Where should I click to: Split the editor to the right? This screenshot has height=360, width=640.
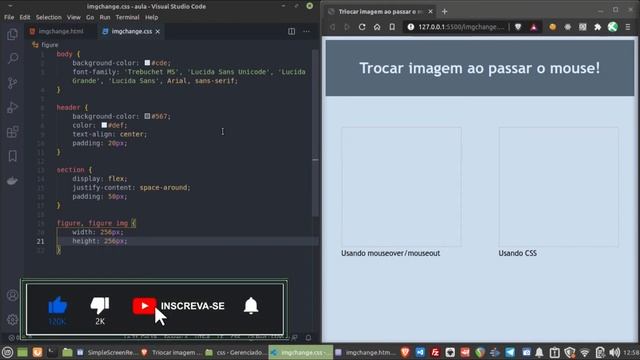click(291, 31)
